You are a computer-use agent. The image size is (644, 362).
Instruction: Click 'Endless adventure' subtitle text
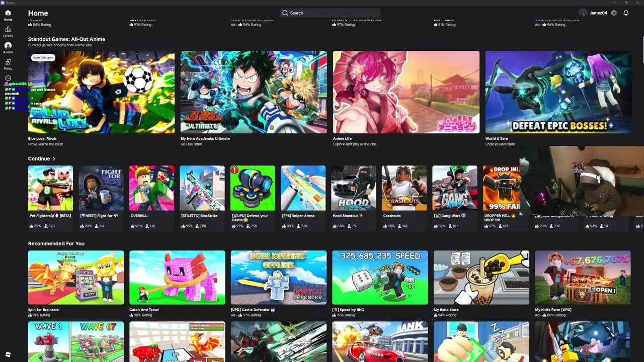500,144
